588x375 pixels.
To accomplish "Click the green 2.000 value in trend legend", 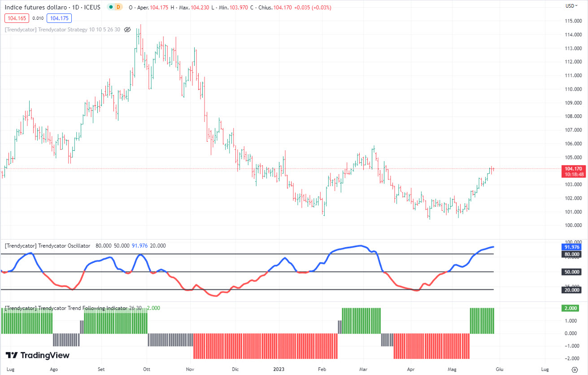I will click(x=153, y=308).
